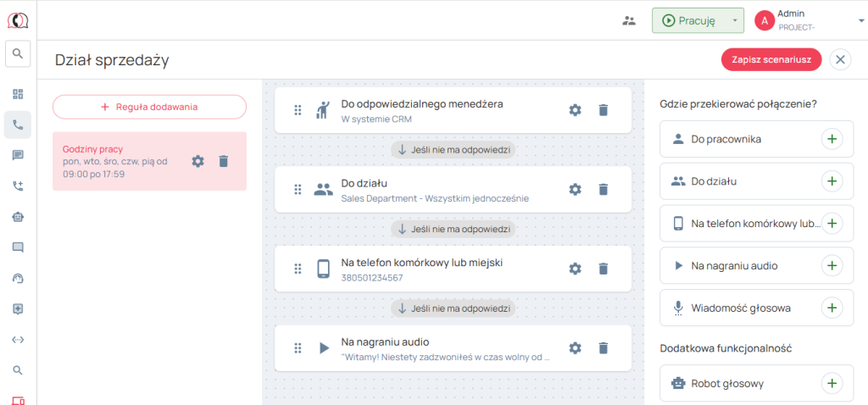Open settings gear for Do działu step
Viewport: 868px width, 405px height.
[x=575, y=190]
